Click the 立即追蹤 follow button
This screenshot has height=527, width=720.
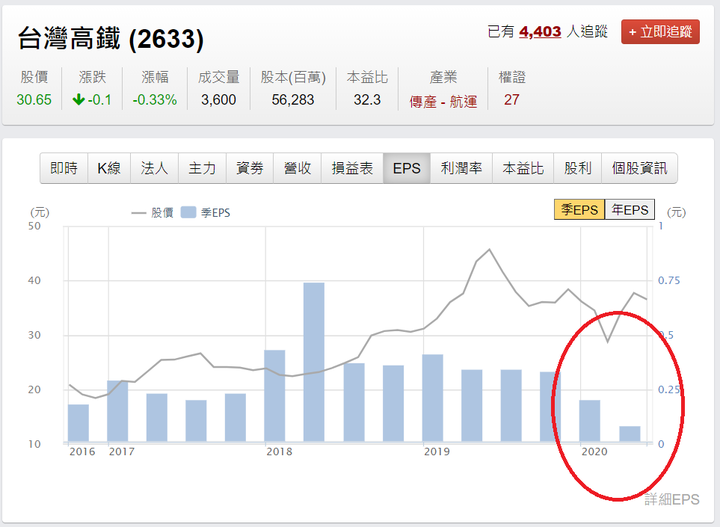click(x=660, y=32)
